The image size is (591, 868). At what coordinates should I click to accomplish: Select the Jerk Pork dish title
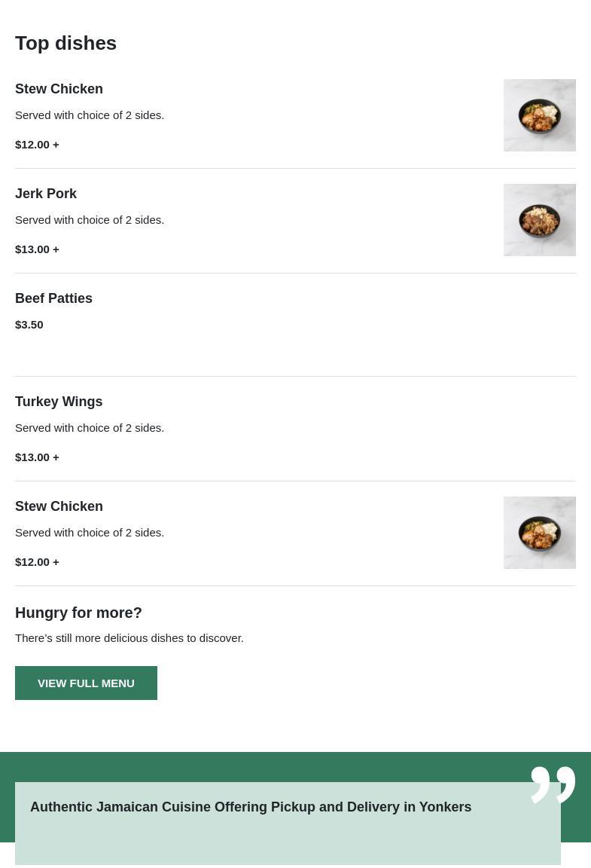pyautogui.click(x=46, y=194)
